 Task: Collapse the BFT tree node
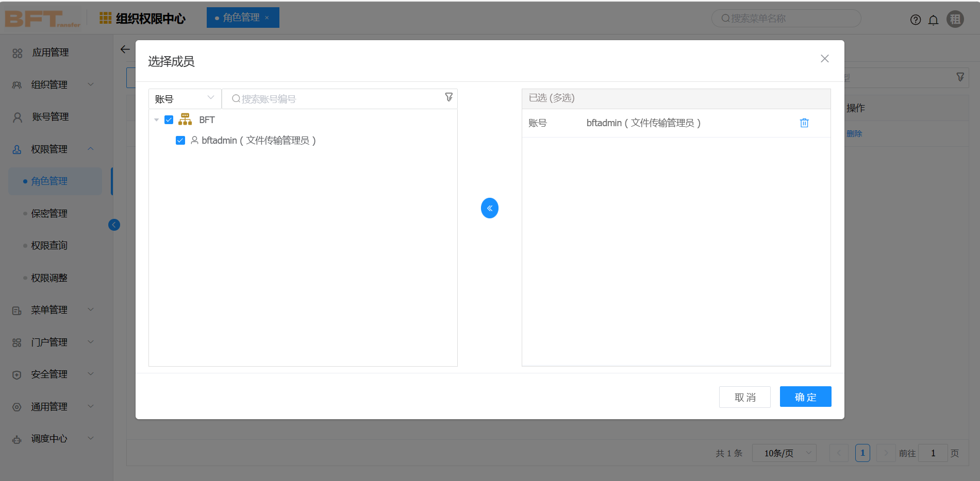coord(157,119)
